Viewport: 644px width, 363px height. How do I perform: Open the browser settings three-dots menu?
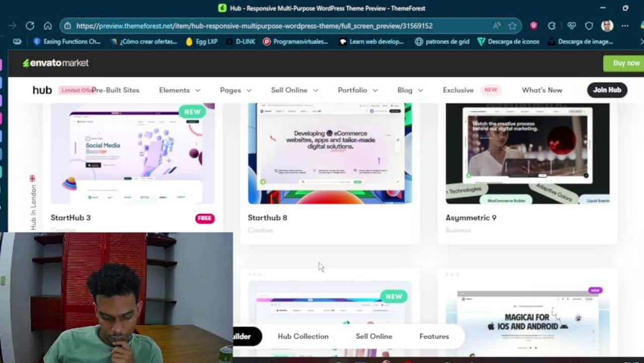coord(625,26)
